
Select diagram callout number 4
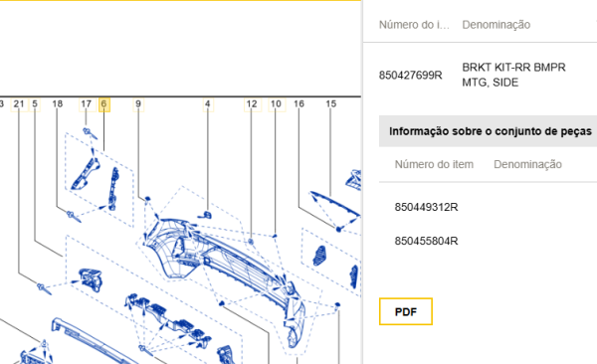[x=208, y=104]
